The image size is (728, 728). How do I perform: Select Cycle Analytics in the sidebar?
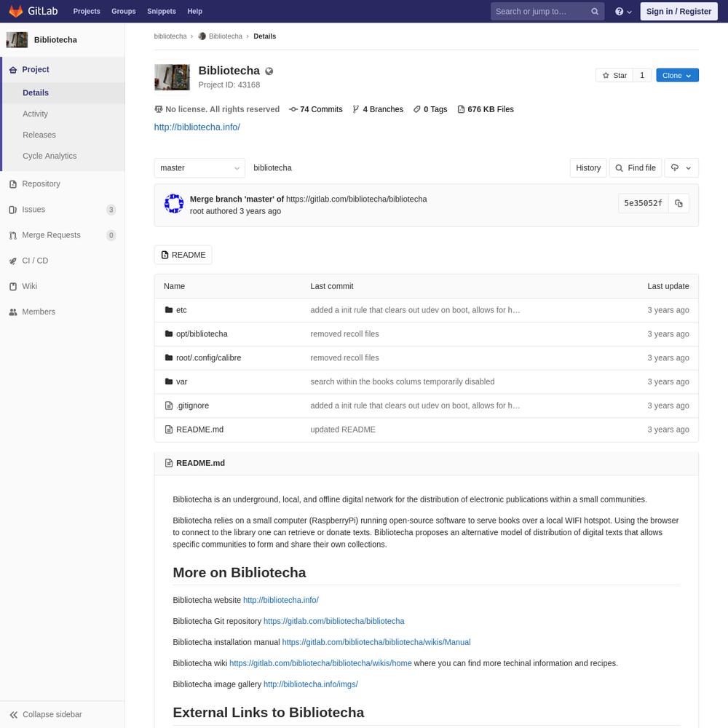[x=50, y=156]
